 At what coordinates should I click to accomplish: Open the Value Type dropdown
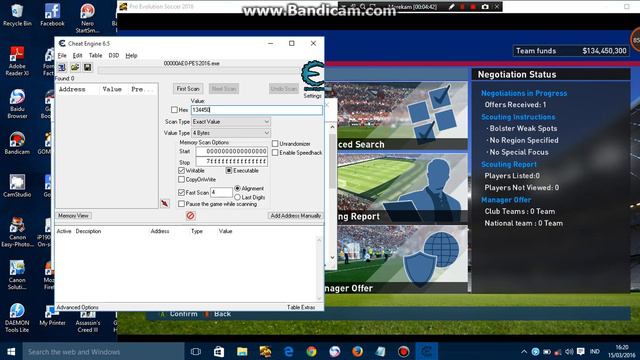[x=231, y=133]
